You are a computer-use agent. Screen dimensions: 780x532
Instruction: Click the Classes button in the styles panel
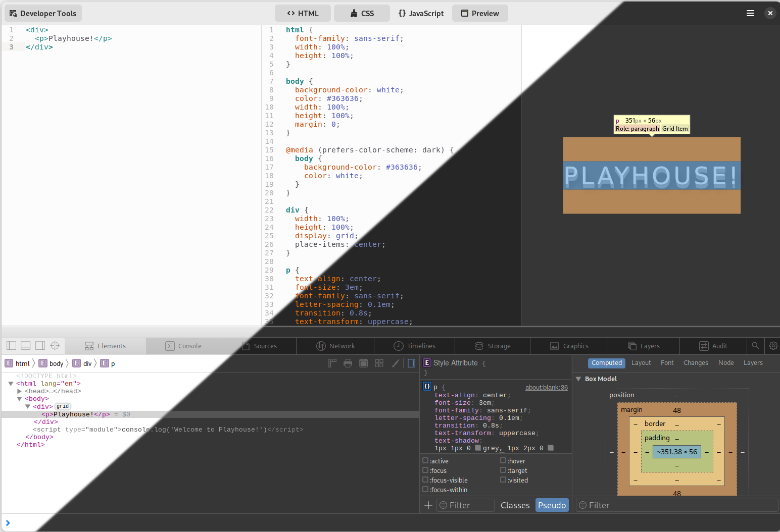click(515, 505)
